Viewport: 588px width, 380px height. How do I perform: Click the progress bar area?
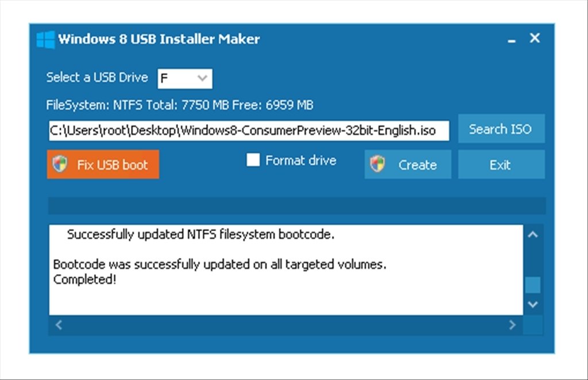tap(297, 206)
